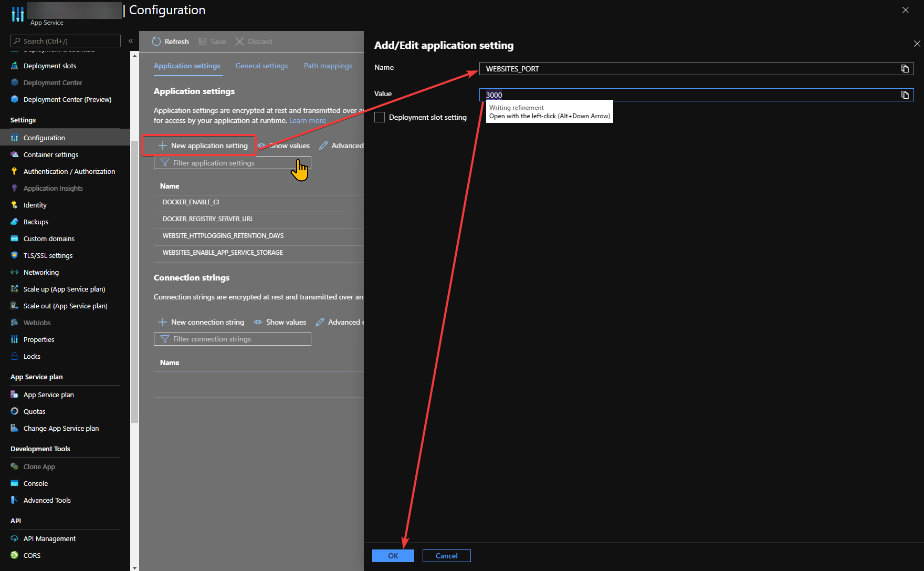
Task: Click New application setting
Action: point(203,146)
